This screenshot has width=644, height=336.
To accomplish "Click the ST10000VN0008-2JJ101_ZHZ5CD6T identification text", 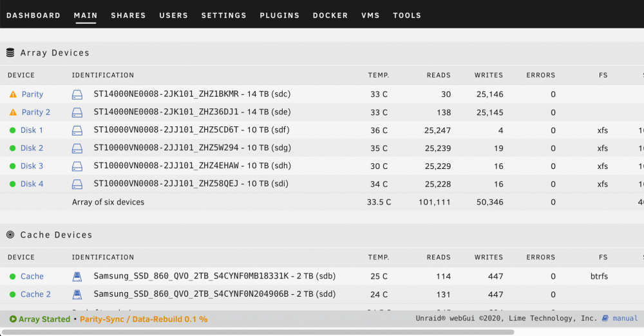I will [x=166, y=130].
